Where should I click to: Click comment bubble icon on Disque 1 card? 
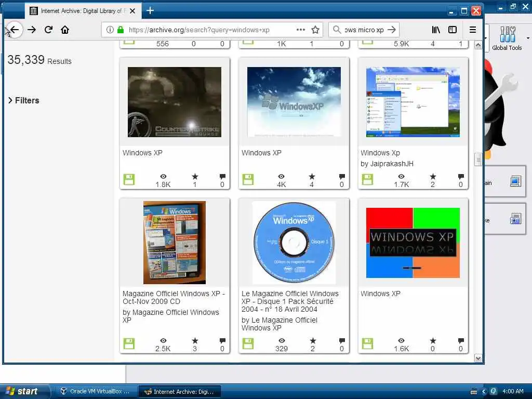tap(342, 341)
